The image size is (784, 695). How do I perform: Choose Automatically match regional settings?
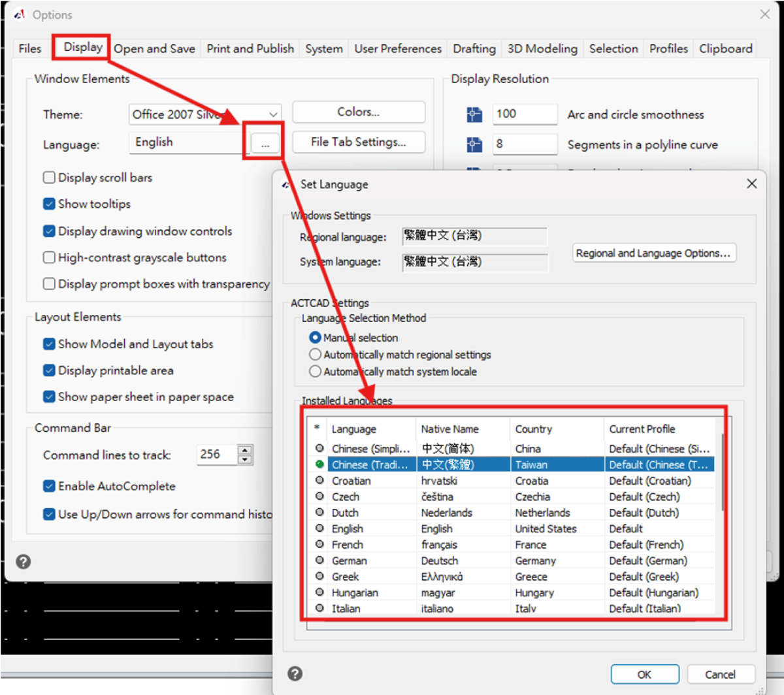(x=315, y=355)
